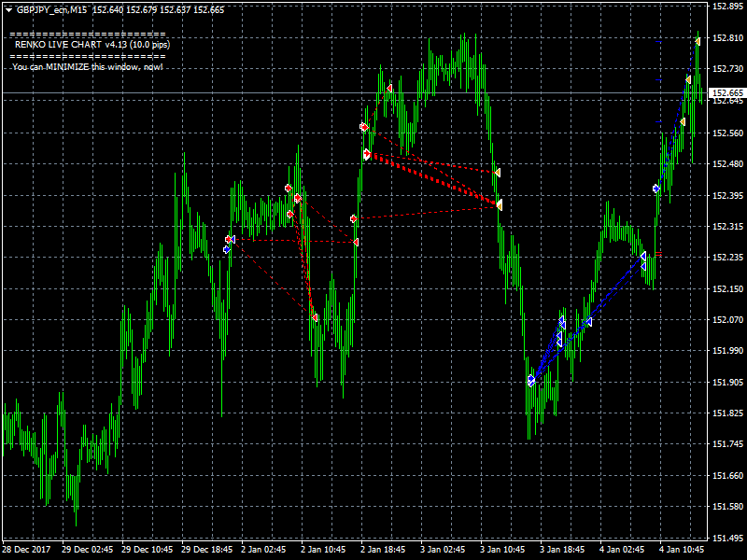747x560 pixels.
Task: Click the 3 Jan 10:45 time label
Action: click(x=502, y=550)
